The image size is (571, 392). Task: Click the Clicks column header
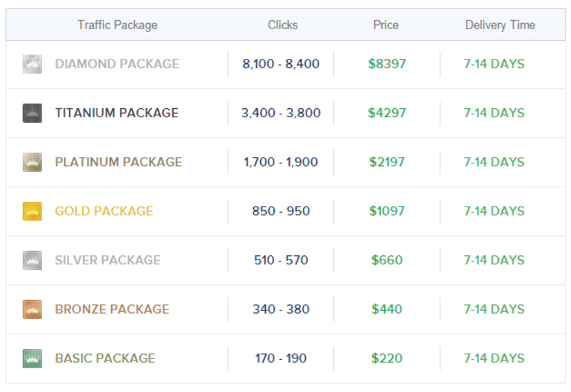[283, 25]
